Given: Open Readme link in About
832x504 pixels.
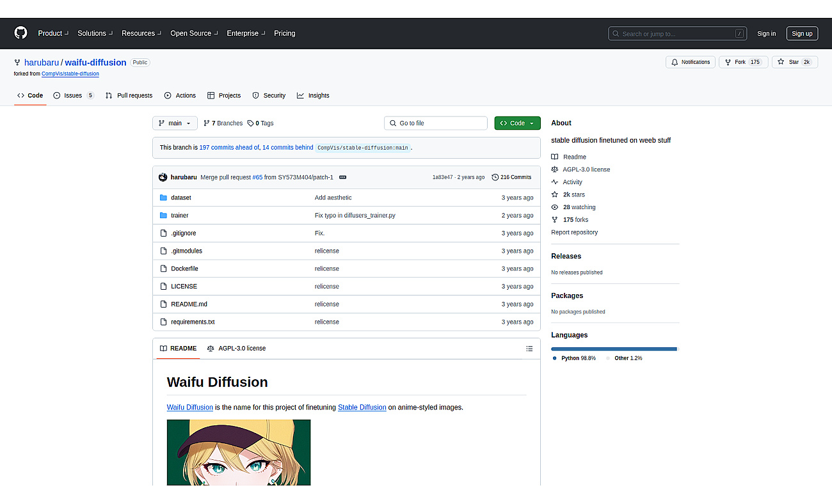Looking at the screenshot, I should coord(569,157).
